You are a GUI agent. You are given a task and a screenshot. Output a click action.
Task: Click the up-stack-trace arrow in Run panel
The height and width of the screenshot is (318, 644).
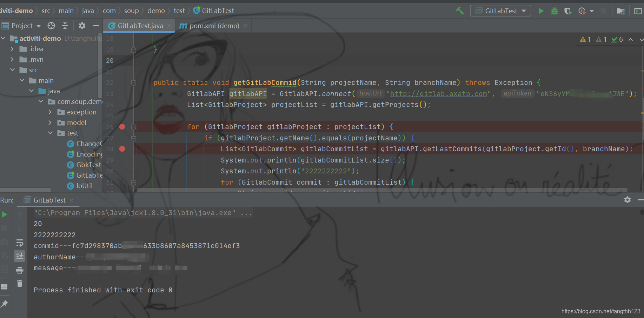coord(20,215)
